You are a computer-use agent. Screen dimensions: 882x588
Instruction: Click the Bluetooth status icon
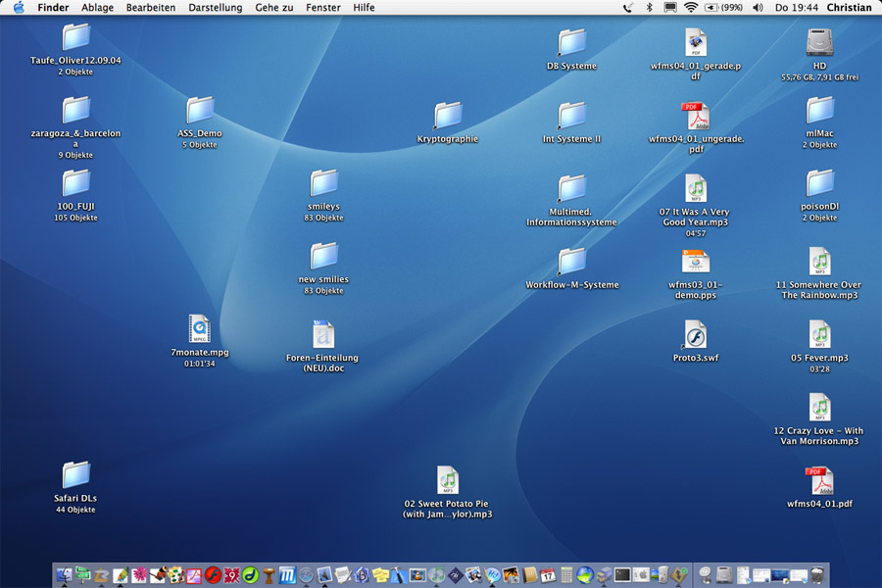[649, 8]
